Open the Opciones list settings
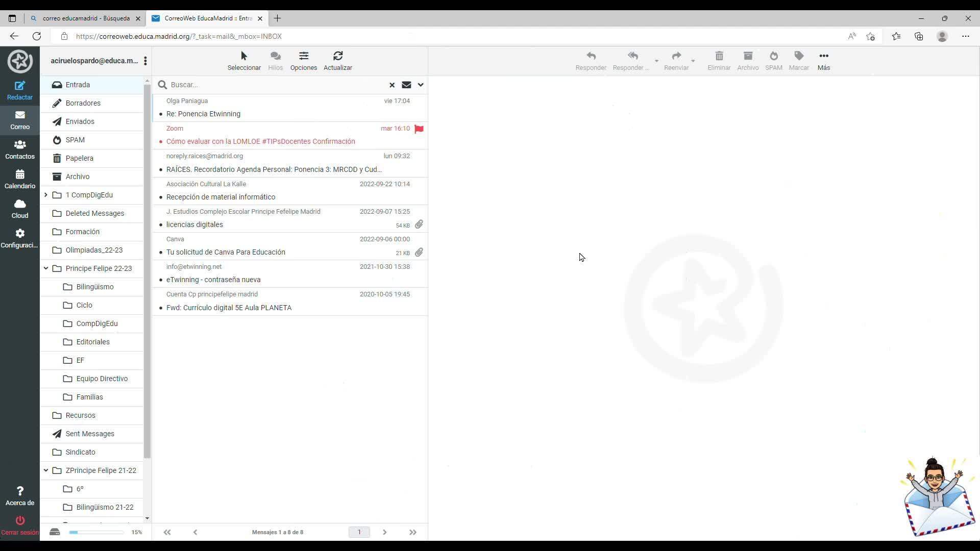 tap(303, 56)
